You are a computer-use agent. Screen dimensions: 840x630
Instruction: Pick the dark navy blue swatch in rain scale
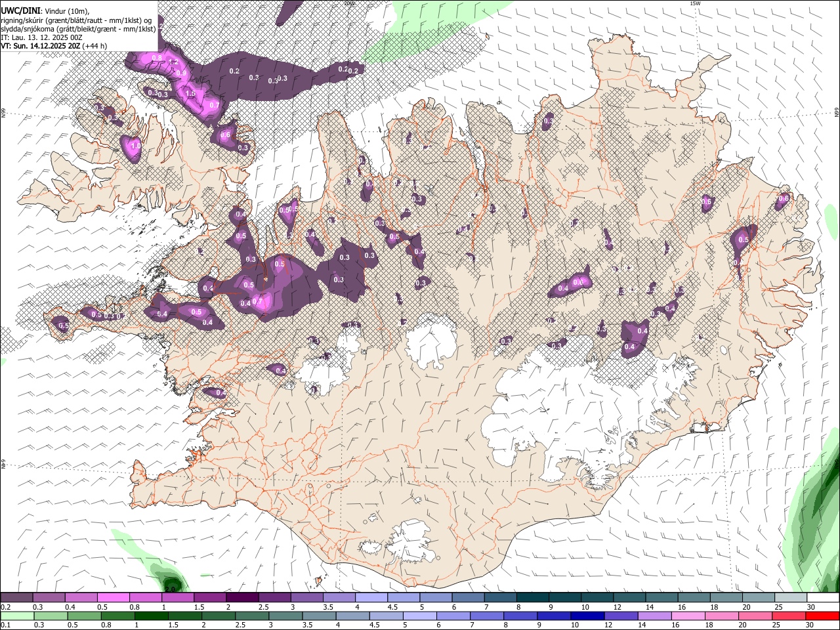click(x=586, y=616)
